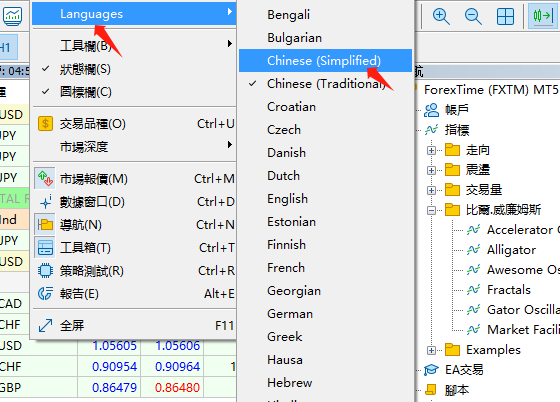Click the Accelerator indicator icon

[474, 230]
